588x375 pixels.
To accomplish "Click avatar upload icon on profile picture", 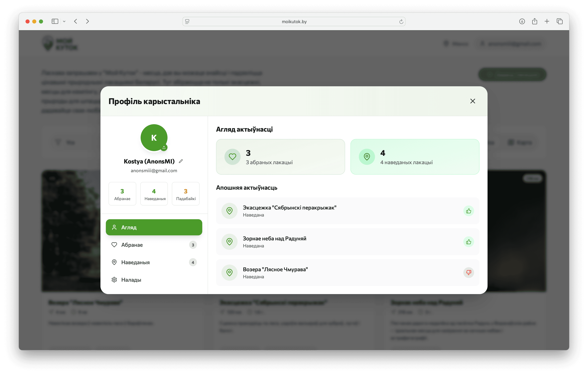I will tap(164, 147).
